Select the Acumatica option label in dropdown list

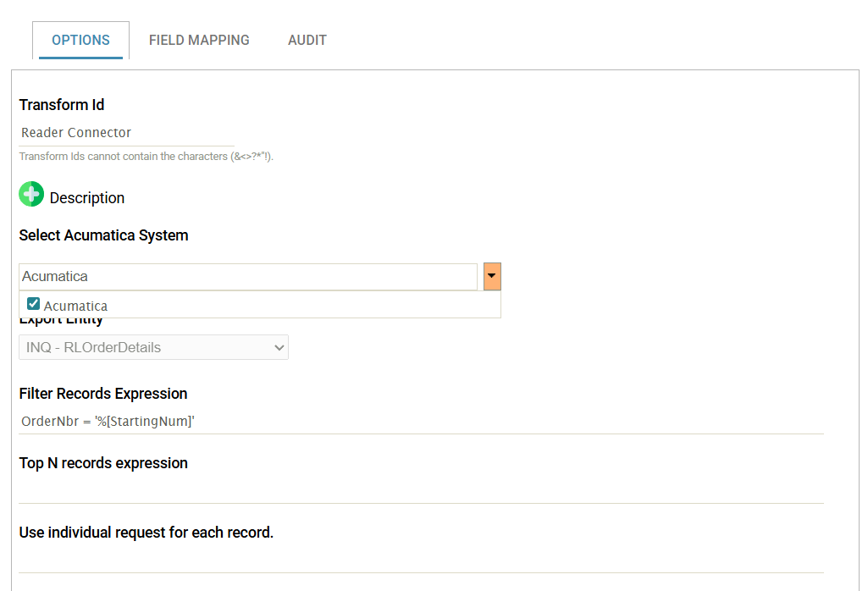coord(75,306)
